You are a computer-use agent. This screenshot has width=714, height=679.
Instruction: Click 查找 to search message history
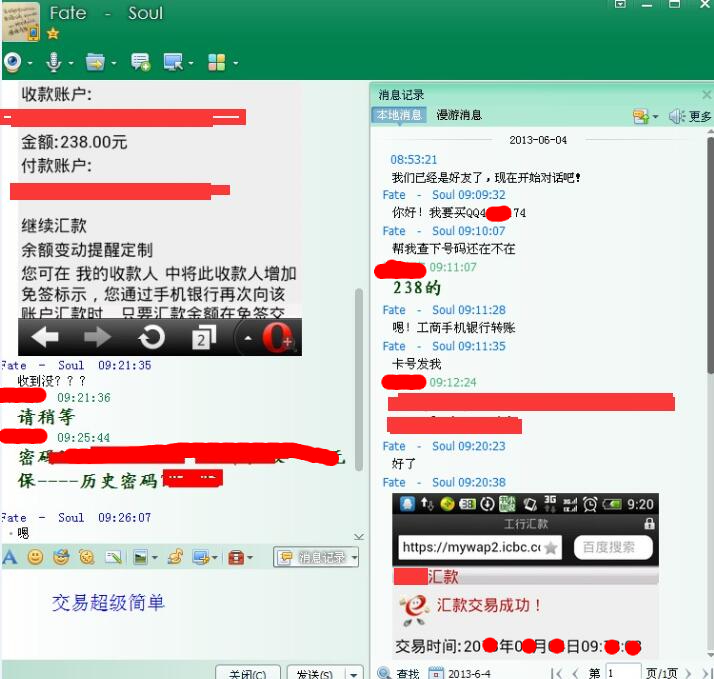coord(399,673)
